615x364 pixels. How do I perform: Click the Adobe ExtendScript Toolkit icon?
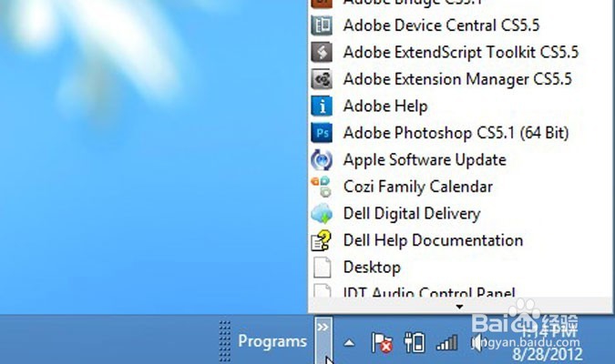coord(322,52)
